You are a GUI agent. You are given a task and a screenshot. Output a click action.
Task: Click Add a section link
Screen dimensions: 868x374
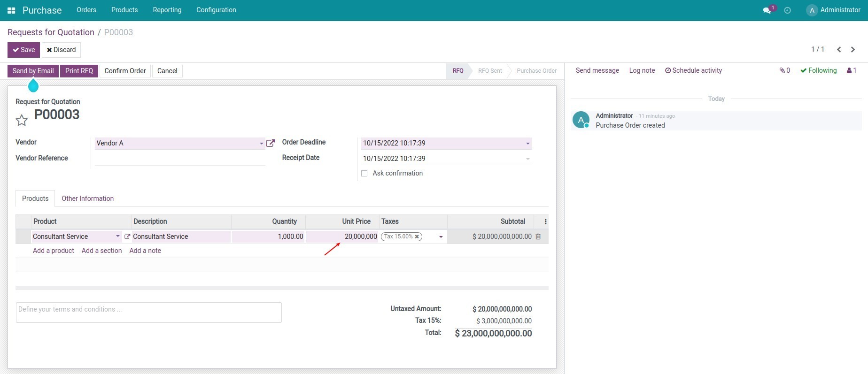[x=101, y=251]
